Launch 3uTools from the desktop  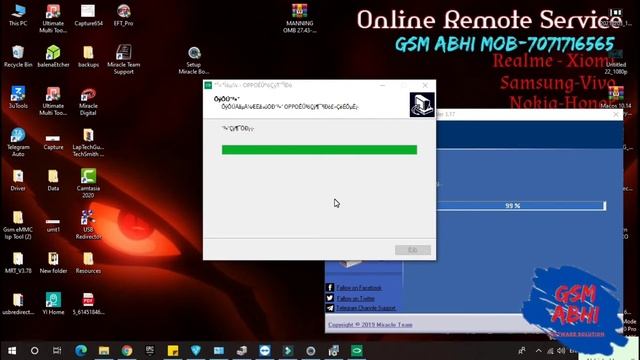pos(18,98)
